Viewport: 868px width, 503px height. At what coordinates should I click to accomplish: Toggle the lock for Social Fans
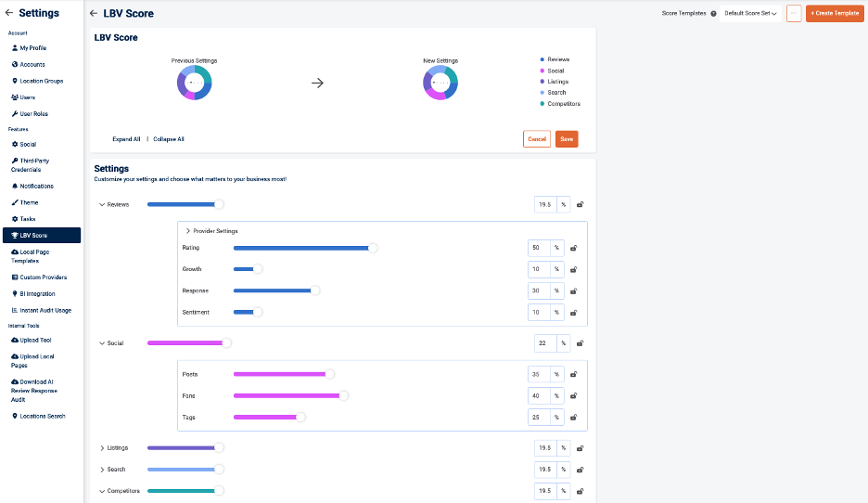pyautogui.click(x=573, y=396)
